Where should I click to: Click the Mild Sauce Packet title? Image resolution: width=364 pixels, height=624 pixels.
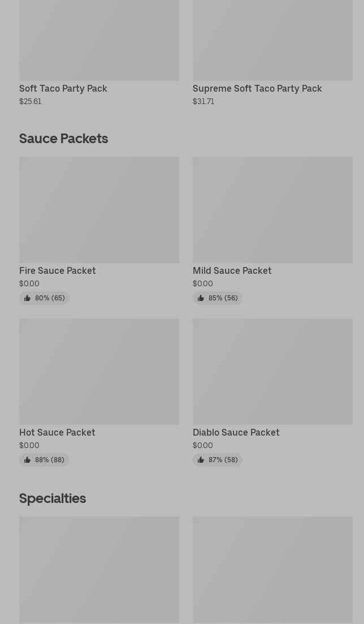232,270
